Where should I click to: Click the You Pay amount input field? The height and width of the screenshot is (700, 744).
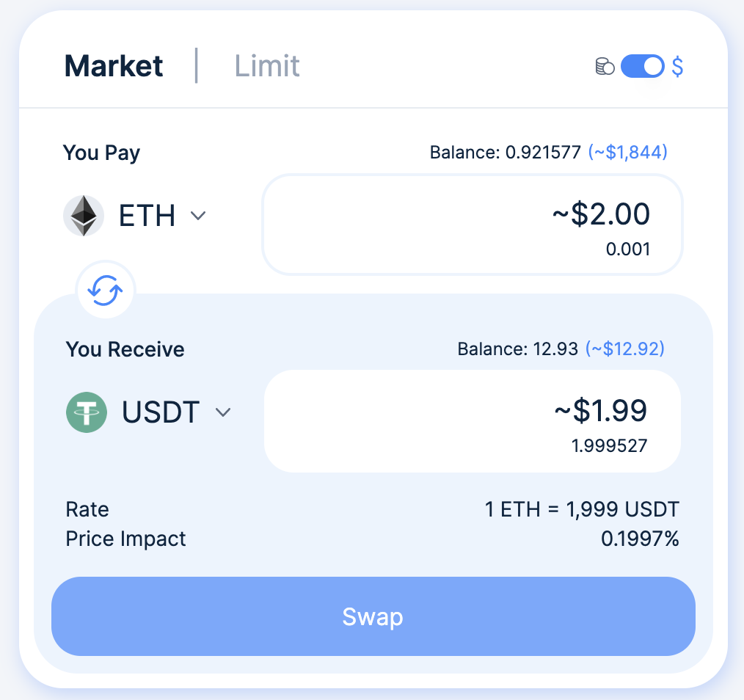click(472, 224)
